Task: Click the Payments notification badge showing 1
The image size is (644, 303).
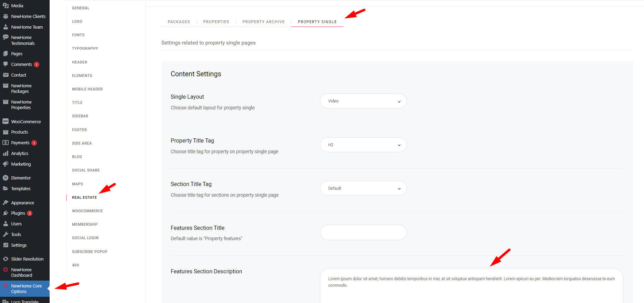Action: coord(34,143)
